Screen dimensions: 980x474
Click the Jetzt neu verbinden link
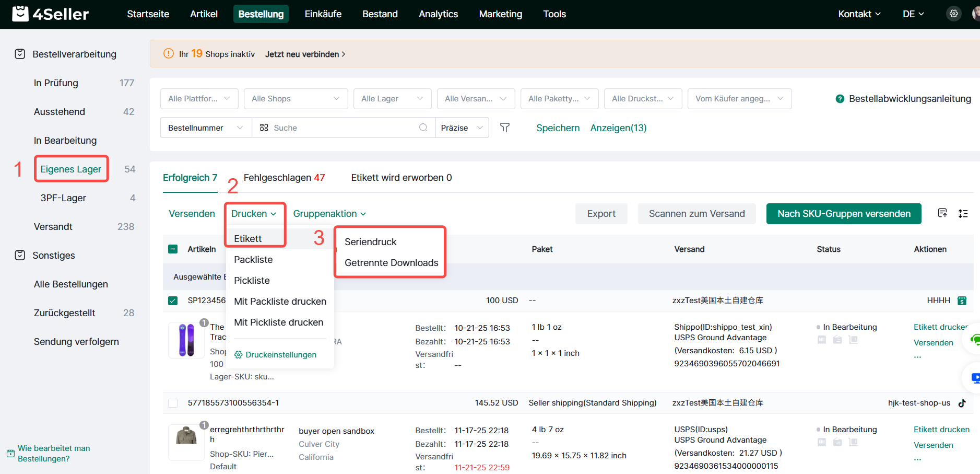305,54
